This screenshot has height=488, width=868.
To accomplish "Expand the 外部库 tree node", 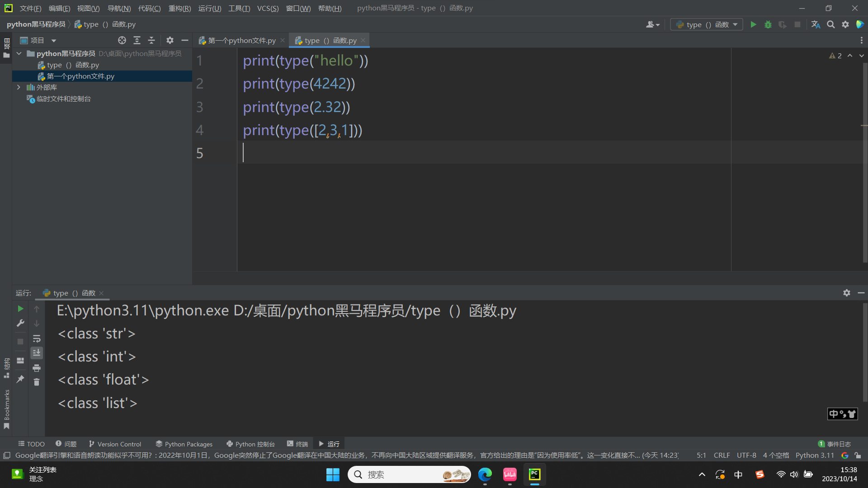I will [19, 87].
